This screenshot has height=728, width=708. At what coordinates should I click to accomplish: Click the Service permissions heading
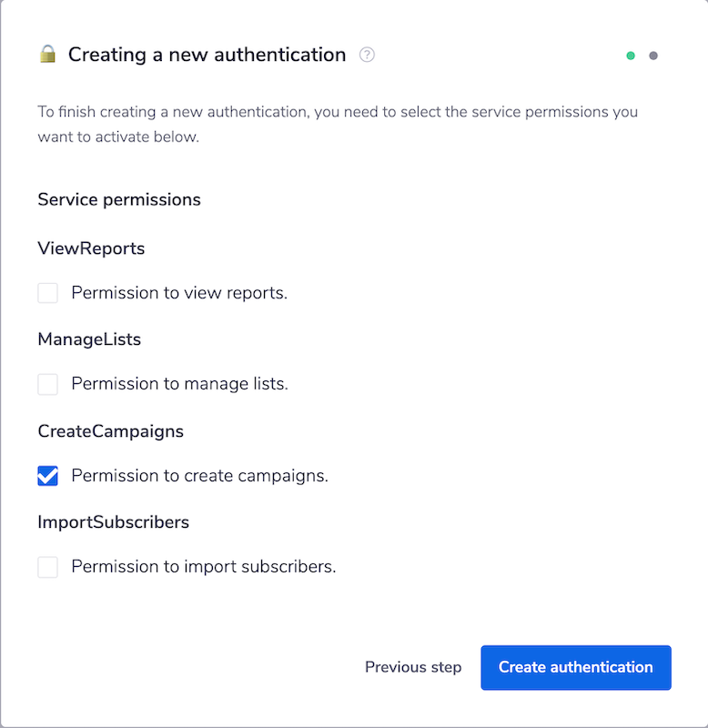tap(119, 199)
